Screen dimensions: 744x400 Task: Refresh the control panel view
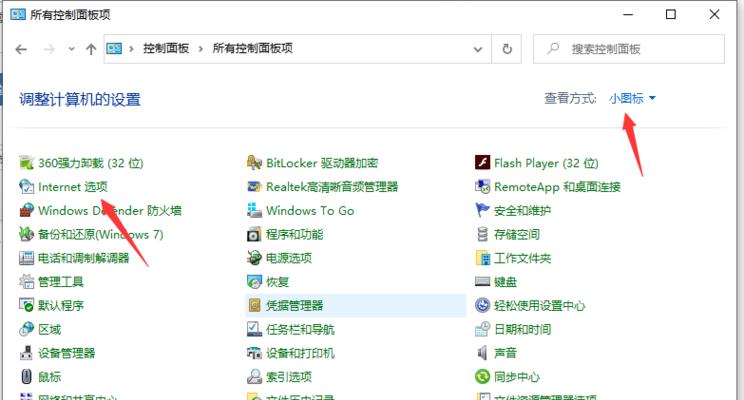coord(507,49)
